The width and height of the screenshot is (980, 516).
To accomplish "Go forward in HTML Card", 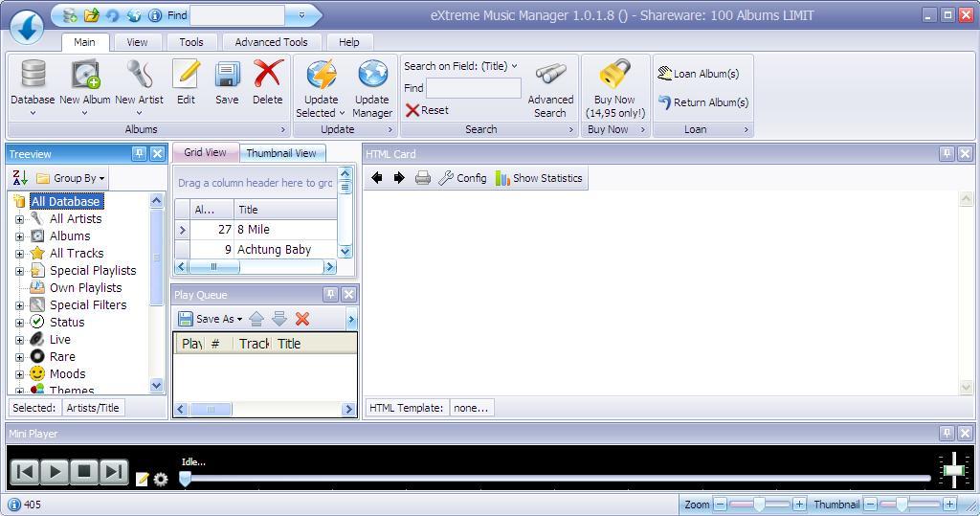I will [x=399, y=178].
